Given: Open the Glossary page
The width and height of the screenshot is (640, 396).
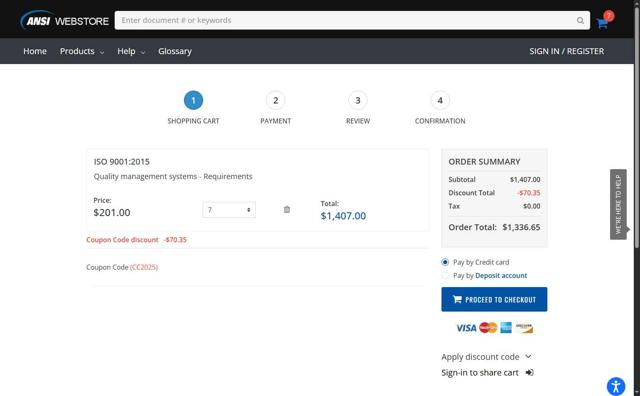Looking at the screenshot, I should [x=175, y=51].
